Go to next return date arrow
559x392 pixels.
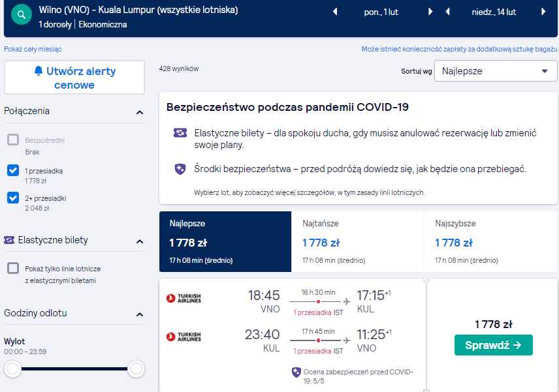pyautogui.click(x=543, y=12)
